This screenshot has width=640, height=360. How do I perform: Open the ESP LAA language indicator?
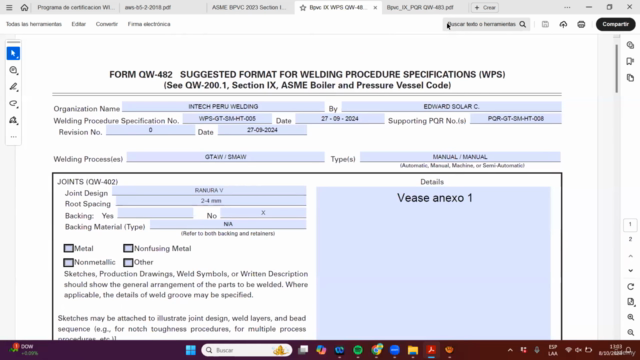(x=553, y=350)
